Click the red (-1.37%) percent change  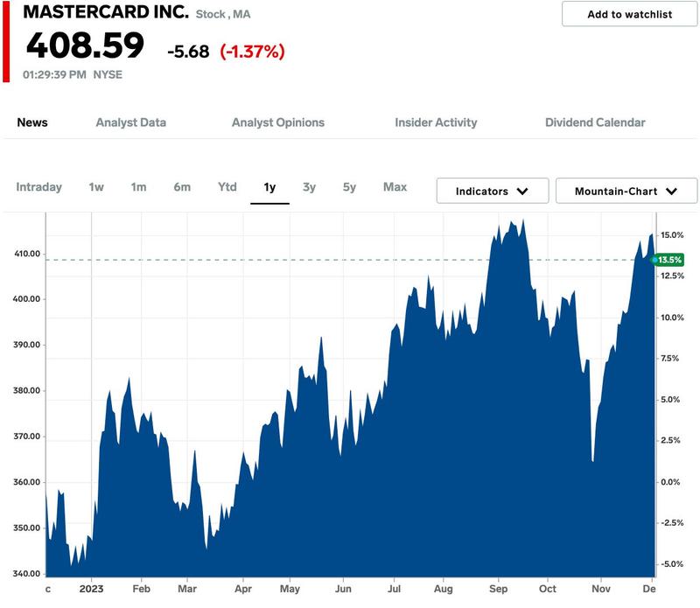252,52
